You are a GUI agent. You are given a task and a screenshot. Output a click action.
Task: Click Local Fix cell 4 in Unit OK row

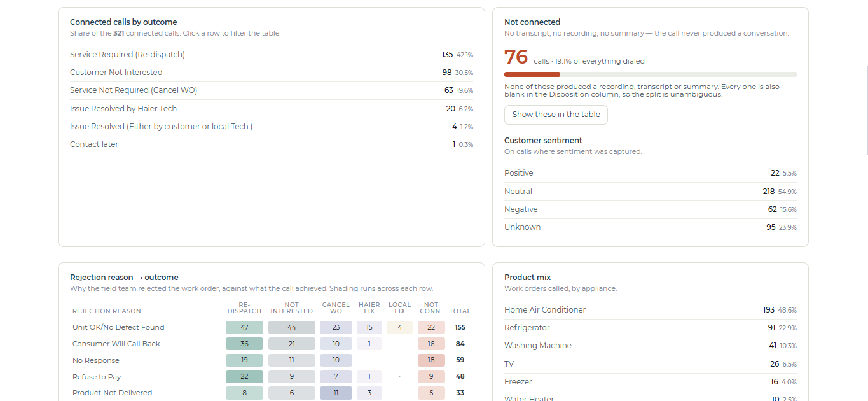(399, 327)
